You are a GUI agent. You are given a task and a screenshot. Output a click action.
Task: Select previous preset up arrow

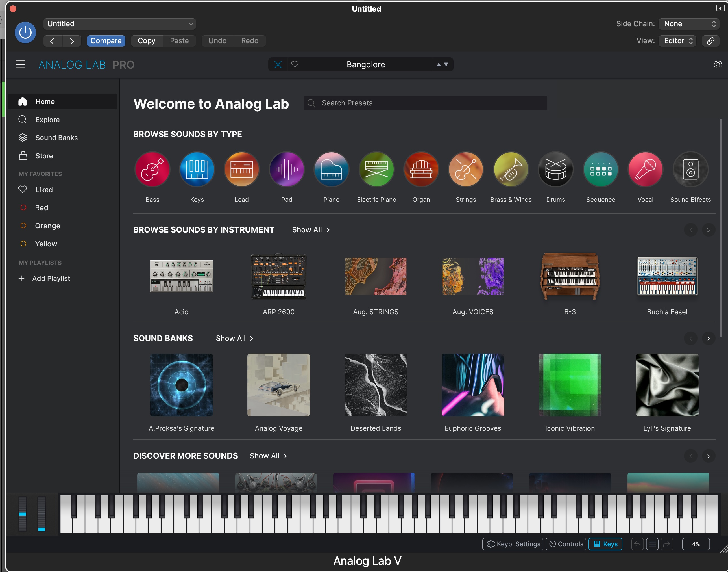pyautogui.click(x=439, y=65)
